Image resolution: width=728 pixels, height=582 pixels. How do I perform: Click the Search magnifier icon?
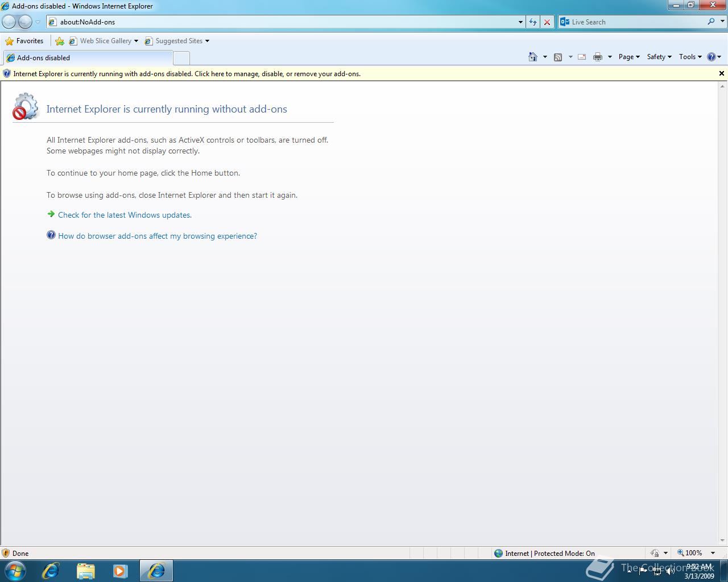click(711, 22)
